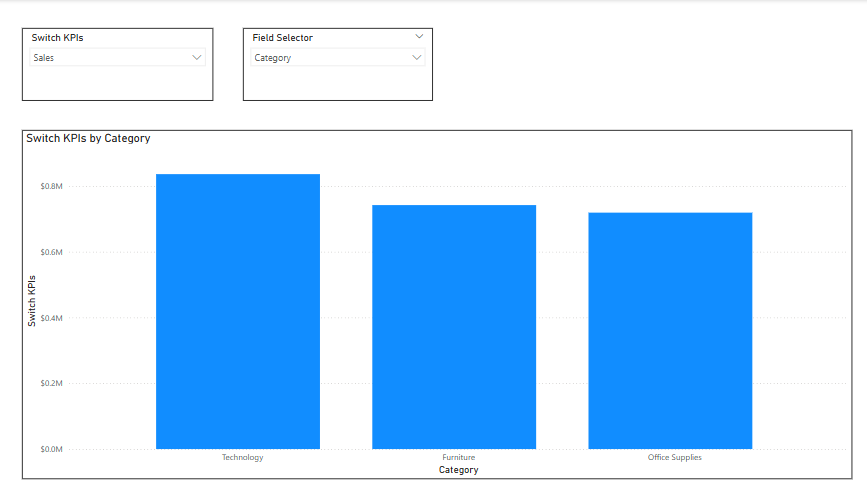Click the chart title Switch KPIs by Category
Viewport: 867px width, 485px height.
pos(88,138)
